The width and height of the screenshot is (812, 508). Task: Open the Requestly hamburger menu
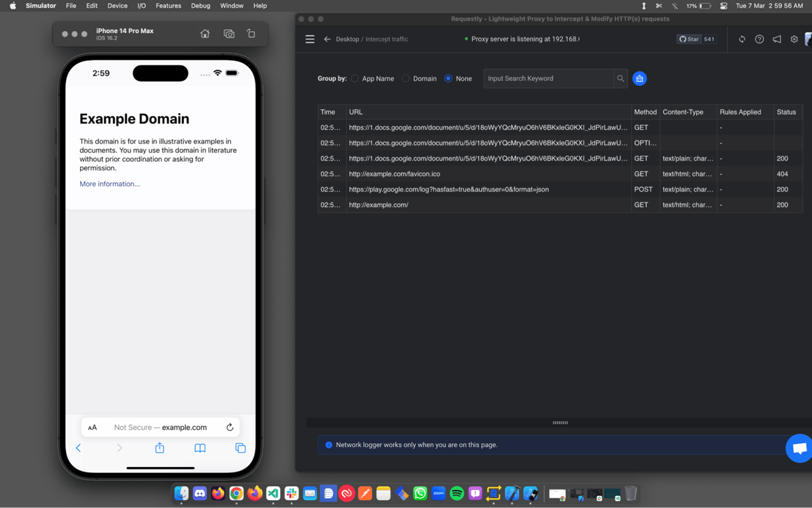(x=310, y=39)
